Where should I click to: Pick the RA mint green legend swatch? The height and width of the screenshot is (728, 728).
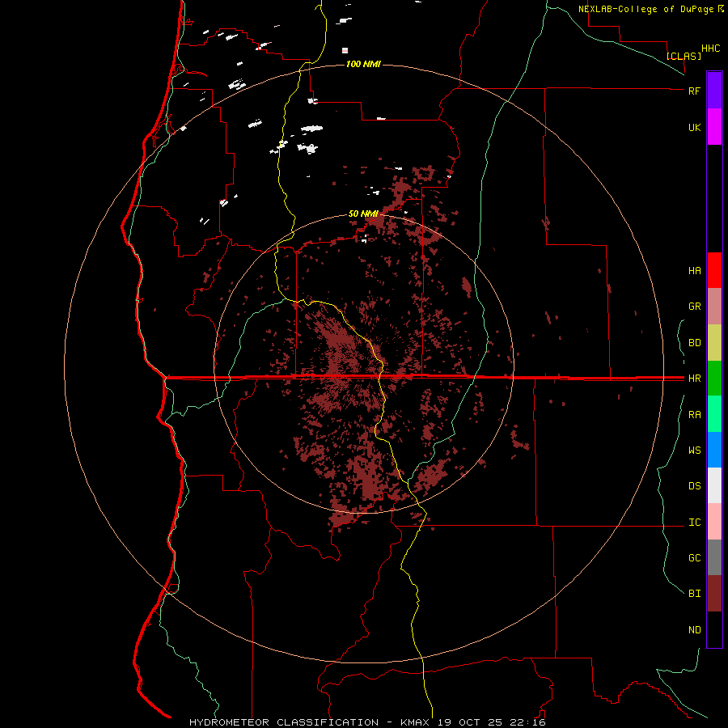coord(714,413)
